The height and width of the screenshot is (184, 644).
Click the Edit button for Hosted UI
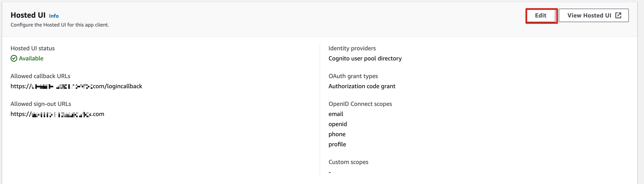click(541, 15)
